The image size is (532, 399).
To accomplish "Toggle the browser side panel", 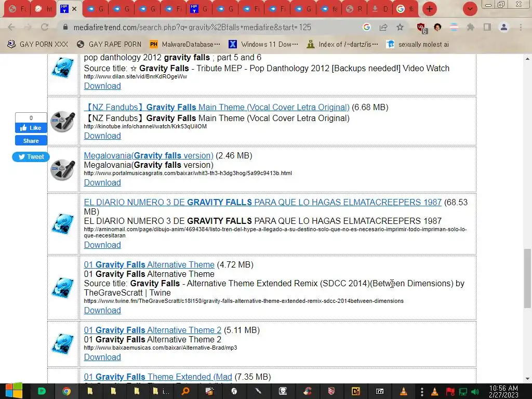I will coord(487,27).
